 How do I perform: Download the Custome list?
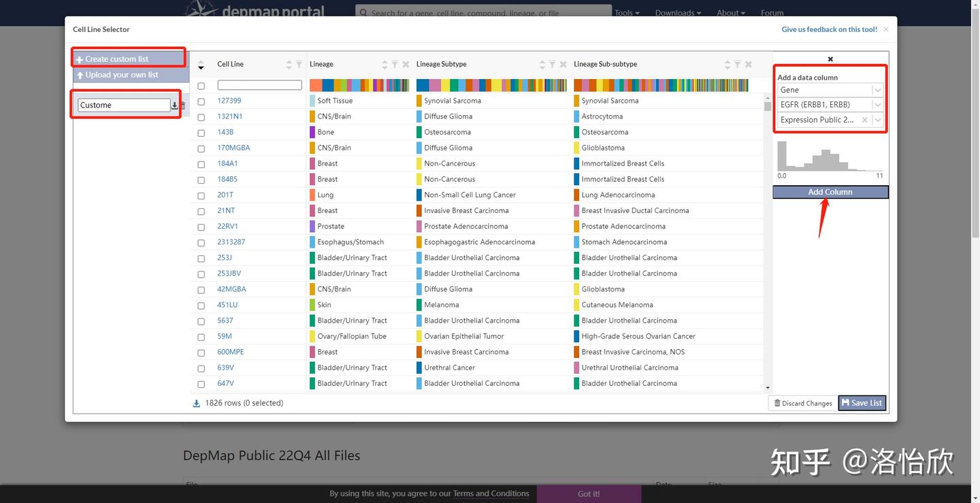click(174, 106)
